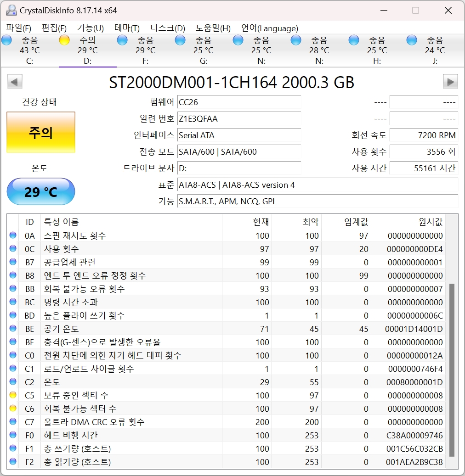The height and width of the screenshot is (476, 465).
Task: Click the status orb of attribute BB
Action: [x=13, y=288]
